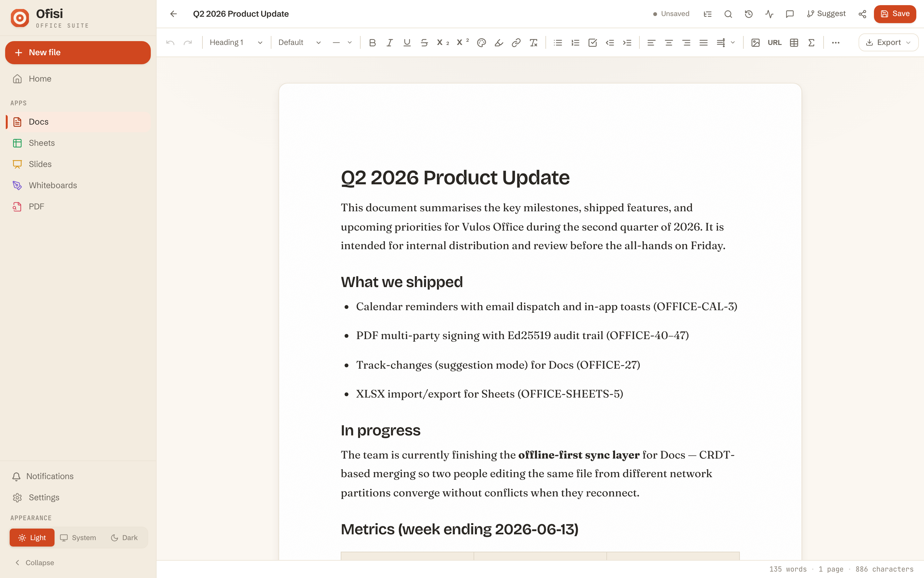
Task: Open more toolbar options ellipsis
Action: 836,42
